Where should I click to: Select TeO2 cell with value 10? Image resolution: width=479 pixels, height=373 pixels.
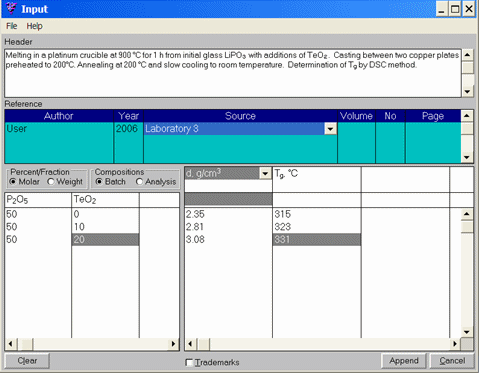click(x=105, y=227)
